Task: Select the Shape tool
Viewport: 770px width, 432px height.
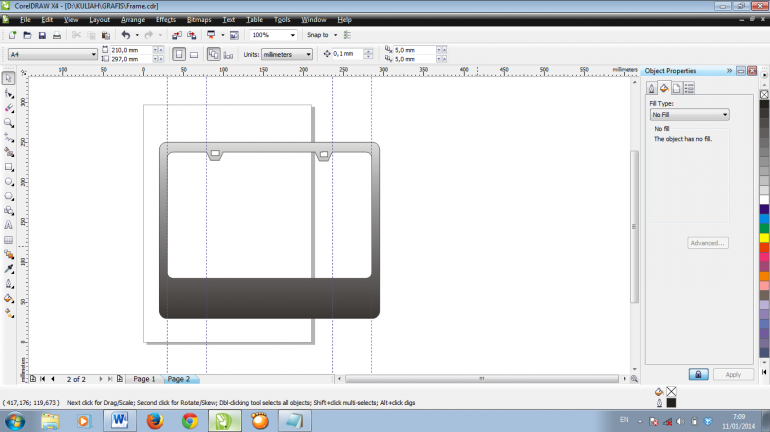Action: coord(8,93)
